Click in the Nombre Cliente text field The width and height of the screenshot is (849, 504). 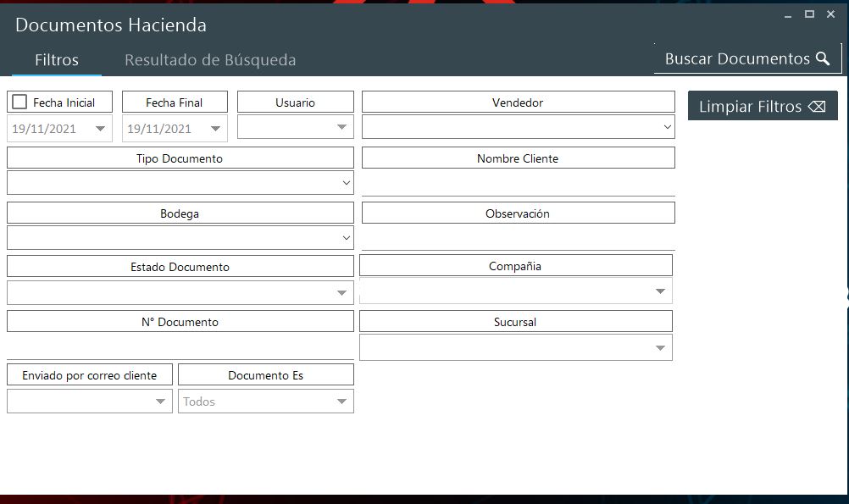coord(518,183)
